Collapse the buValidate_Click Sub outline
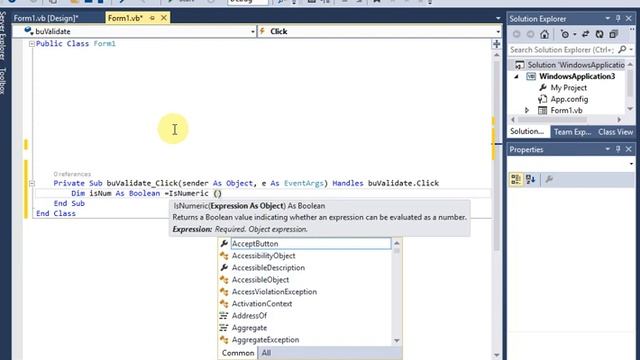 (32, 183)
